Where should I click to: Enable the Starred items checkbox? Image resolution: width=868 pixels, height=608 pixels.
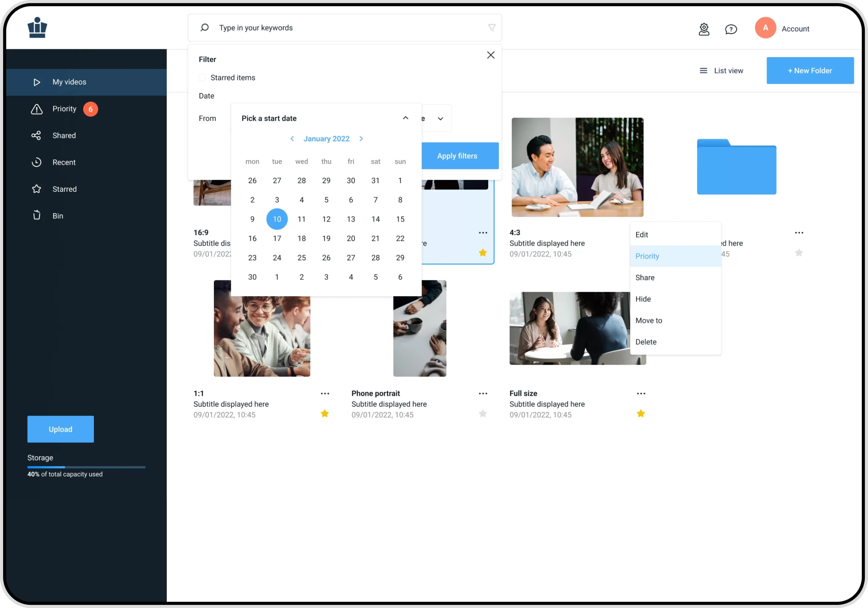[202, 78]
